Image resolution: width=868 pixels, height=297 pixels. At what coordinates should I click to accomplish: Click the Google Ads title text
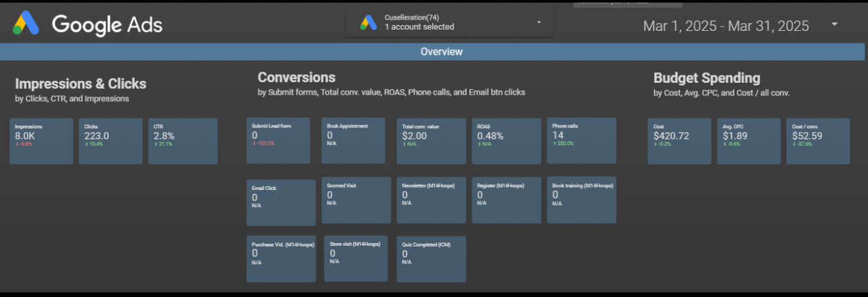pyautogui.click(x=107, y=24)
